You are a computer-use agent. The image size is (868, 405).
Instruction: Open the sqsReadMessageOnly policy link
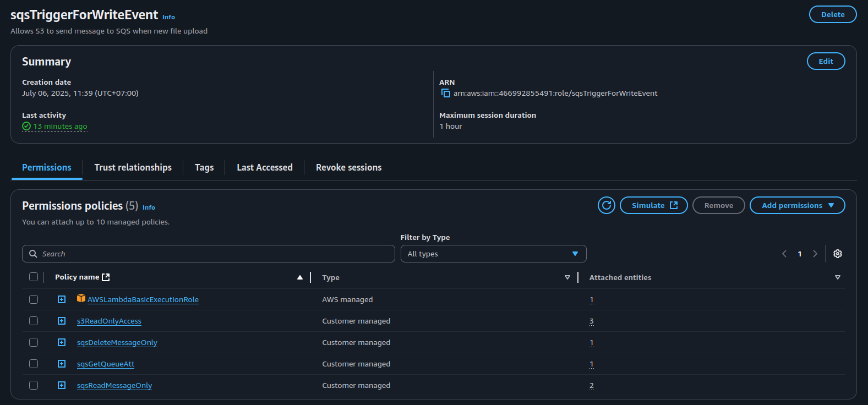pos(114,386)
